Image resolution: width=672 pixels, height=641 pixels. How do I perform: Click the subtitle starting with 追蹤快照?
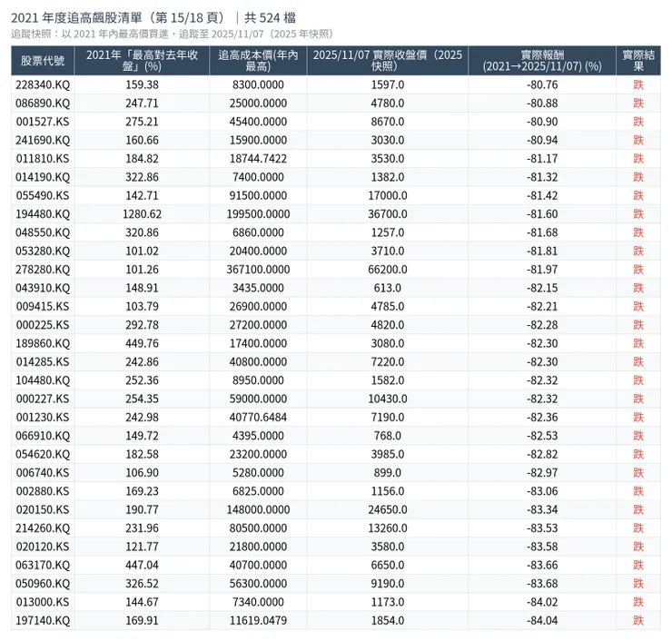tap(173, 34)
